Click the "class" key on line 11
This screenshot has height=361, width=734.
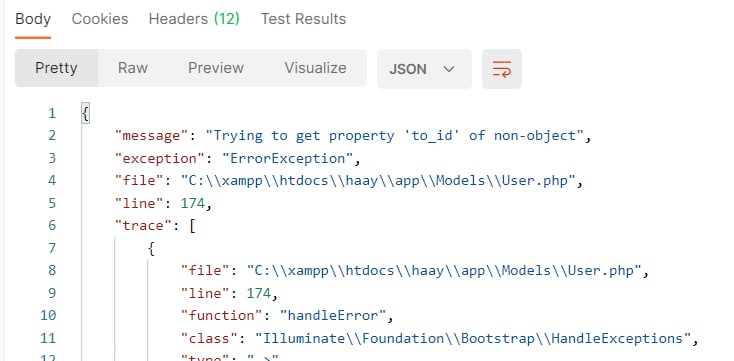pos(209,338)
